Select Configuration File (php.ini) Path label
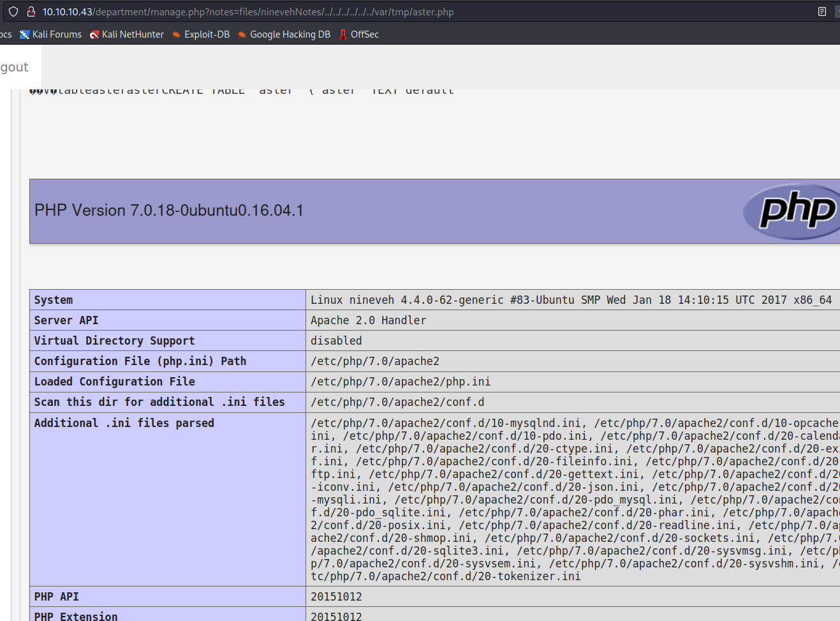The image size is (840, 621). (140, 361)
